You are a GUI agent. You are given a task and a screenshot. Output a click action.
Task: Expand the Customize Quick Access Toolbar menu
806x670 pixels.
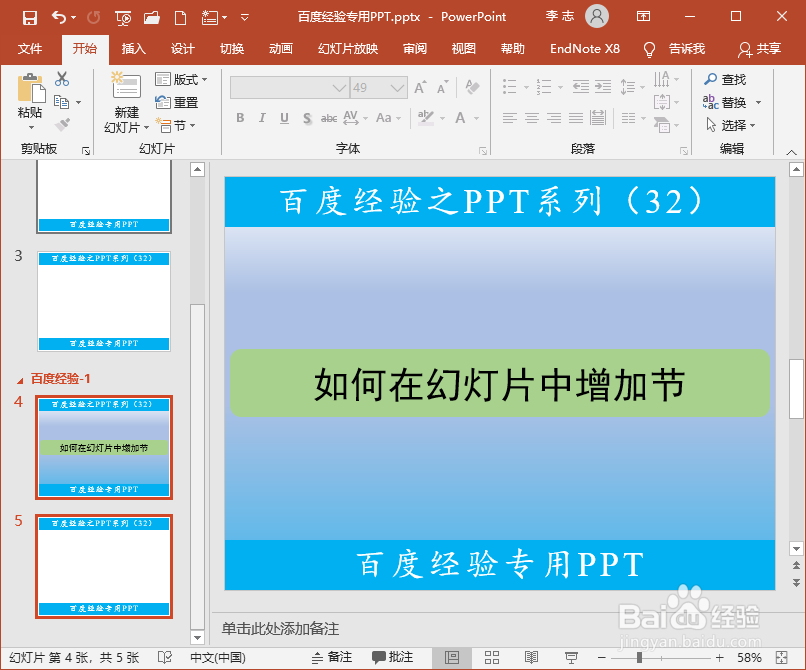click(x=245, y=18)
